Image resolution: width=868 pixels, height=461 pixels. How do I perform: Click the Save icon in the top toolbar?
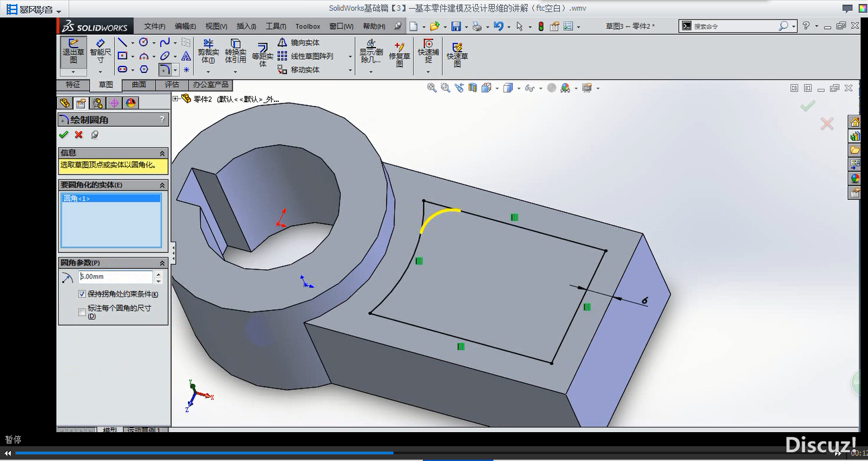click(456, 26)
